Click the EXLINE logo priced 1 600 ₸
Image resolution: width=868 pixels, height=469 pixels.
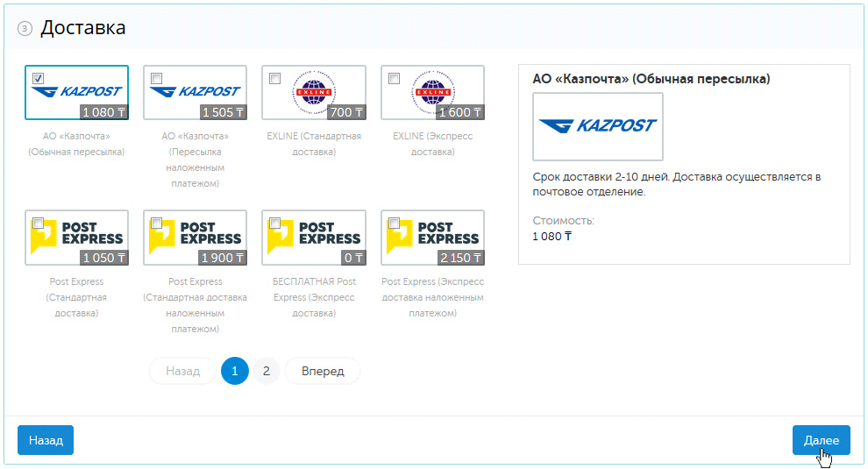[432, 92]
